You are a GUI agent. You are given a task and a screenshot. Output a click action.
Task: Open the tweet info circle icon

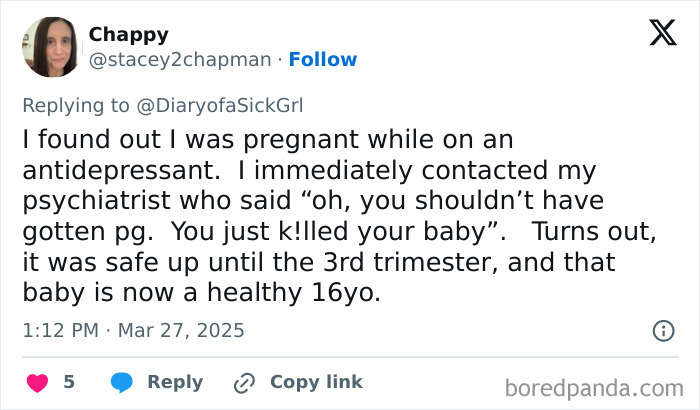tap(662, 330)
